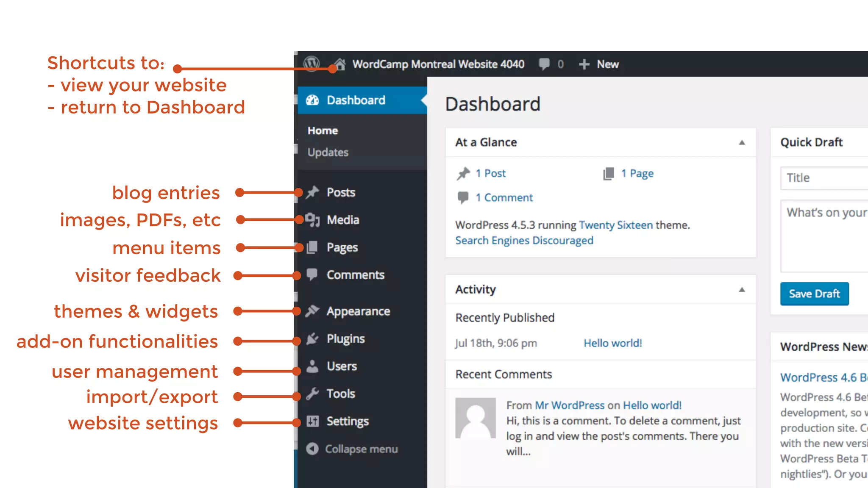
Task: Open the Updates submenu item
Action: [328, 152]
